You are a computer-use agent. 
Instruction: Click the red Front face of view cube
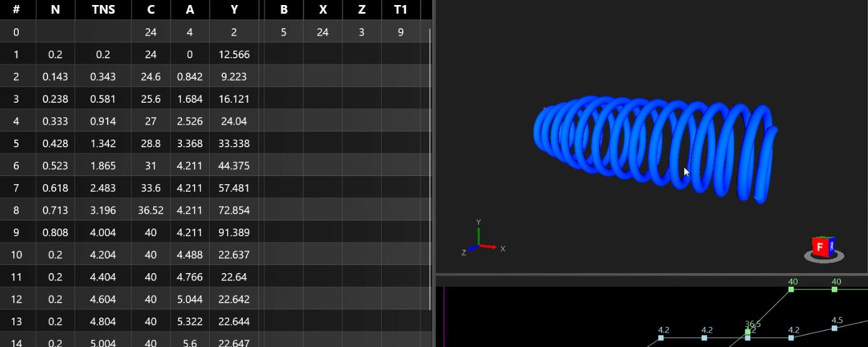pos(820,247)
